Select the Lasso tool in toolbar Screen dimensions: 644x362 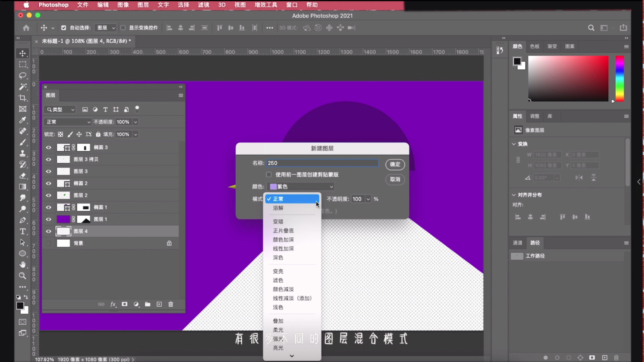click(x=23, y=75)
